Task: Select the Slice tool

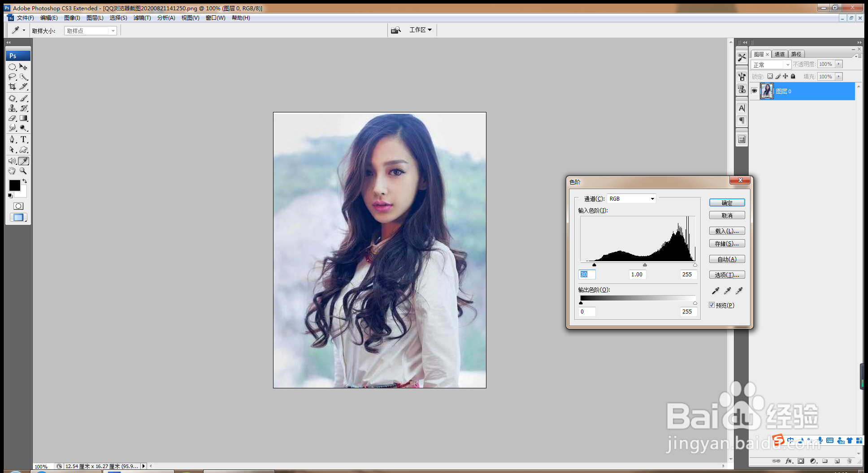Action: (24, 86)
